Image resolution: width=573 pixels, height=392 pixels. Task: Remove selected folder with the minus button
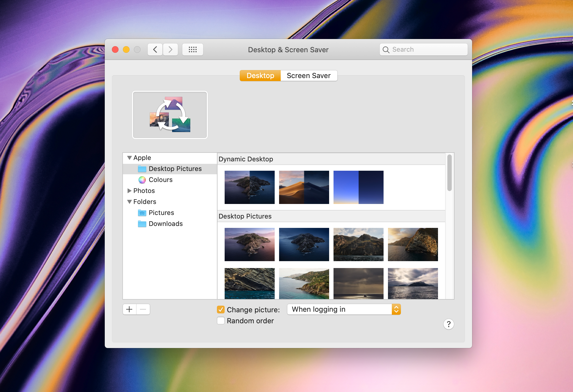(x=143, y=309)
